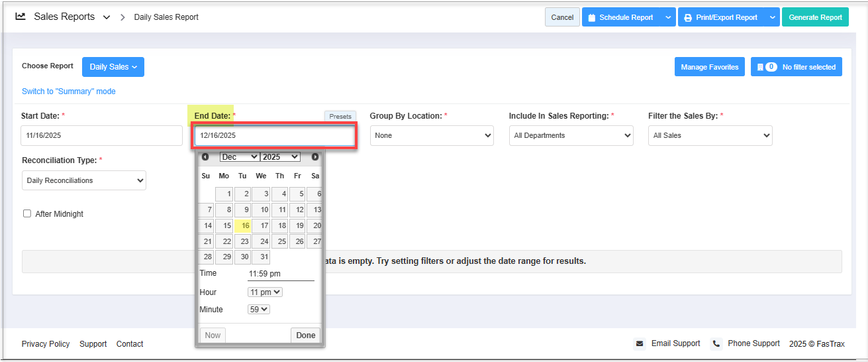Expand the Hour dropdown in time picker
This screenshot has width=868, height=362.
(x=265, y=292)
